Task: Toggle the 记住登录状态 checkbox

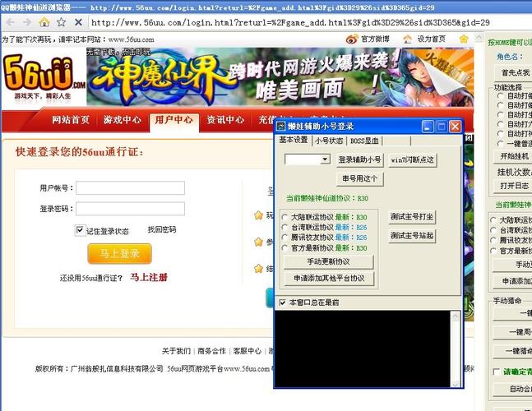Action: click(x=80, y=230)
